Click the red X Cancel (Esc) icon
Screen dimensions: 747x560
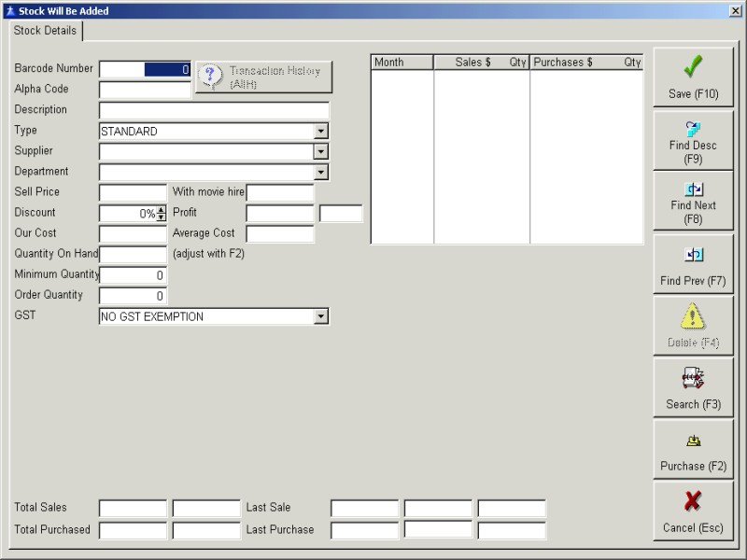(x=693, y=501)
